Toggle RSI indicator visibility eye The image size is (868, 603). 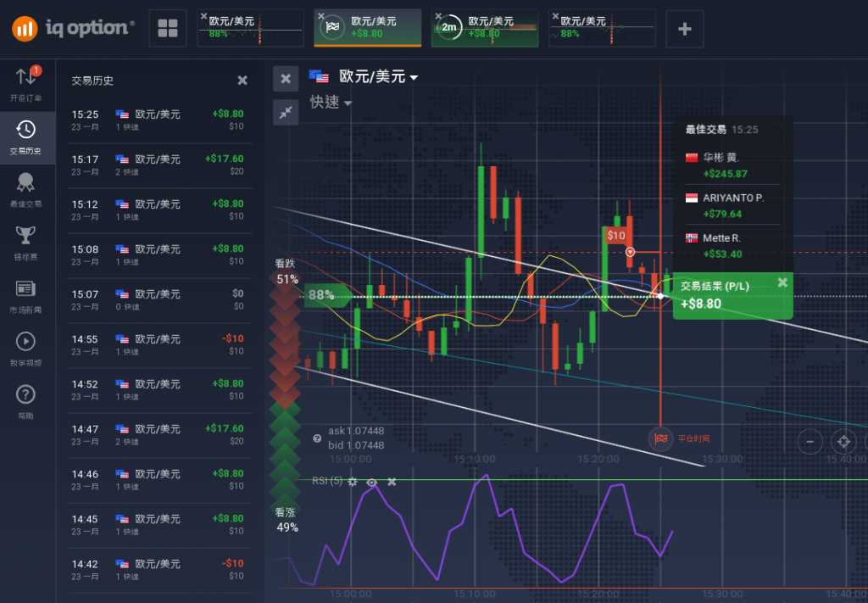coord(372,482)
